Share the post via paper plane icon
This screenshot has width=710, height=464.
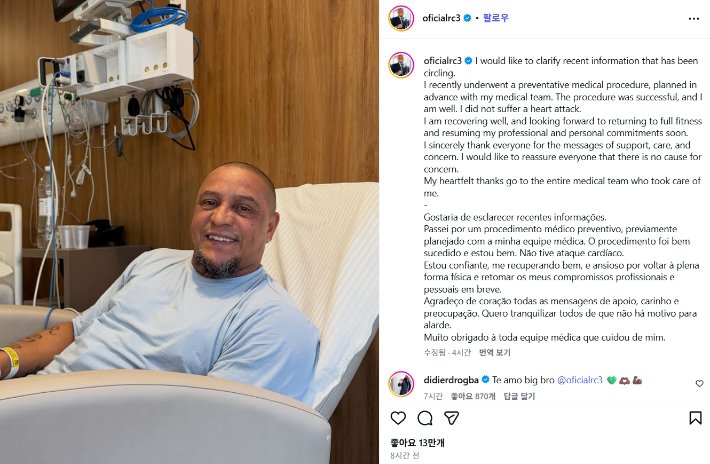[451, 418]
